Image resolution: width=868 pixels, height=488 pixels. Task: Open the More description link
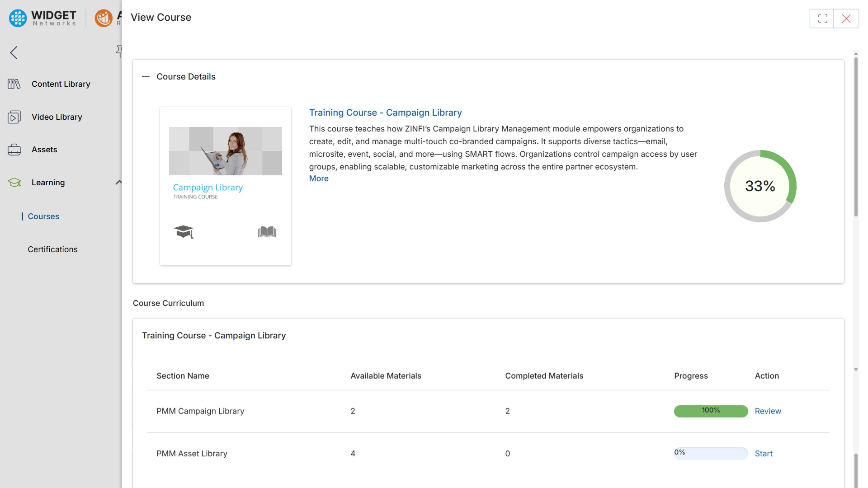tap(319, 178)
